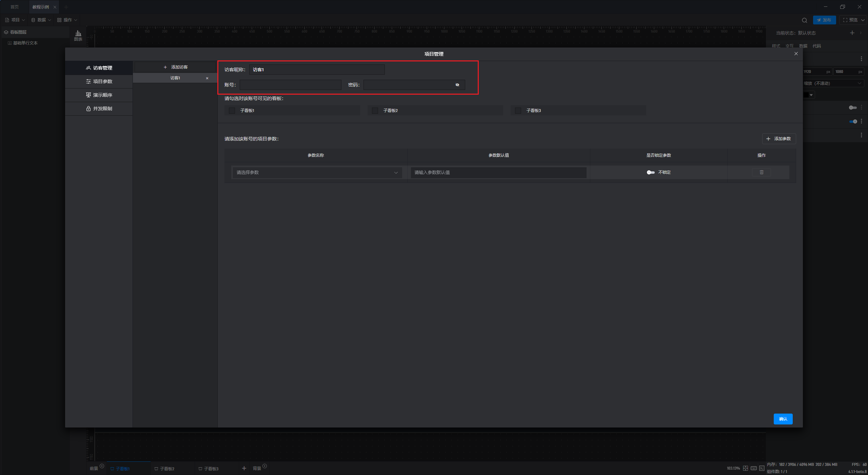Check the 子看板2 checkbox
868x475 pixels.
point(375,111)
